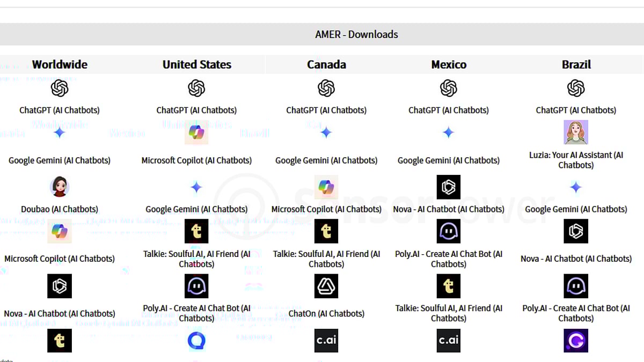The image size is (644, 362).
Task: Select the Mexico column header
Action: [x=449, y=64]
